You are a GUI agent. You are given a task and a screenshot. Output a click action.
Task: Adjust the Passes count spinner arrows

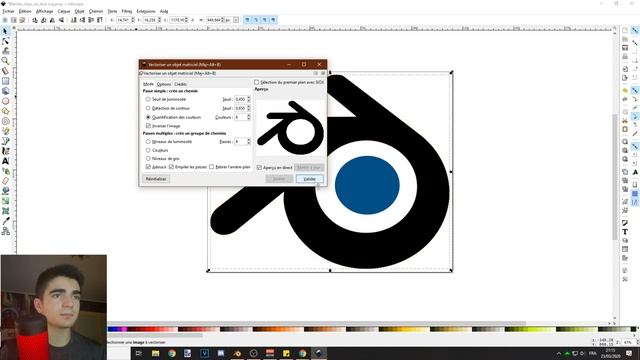click(249, 142)
